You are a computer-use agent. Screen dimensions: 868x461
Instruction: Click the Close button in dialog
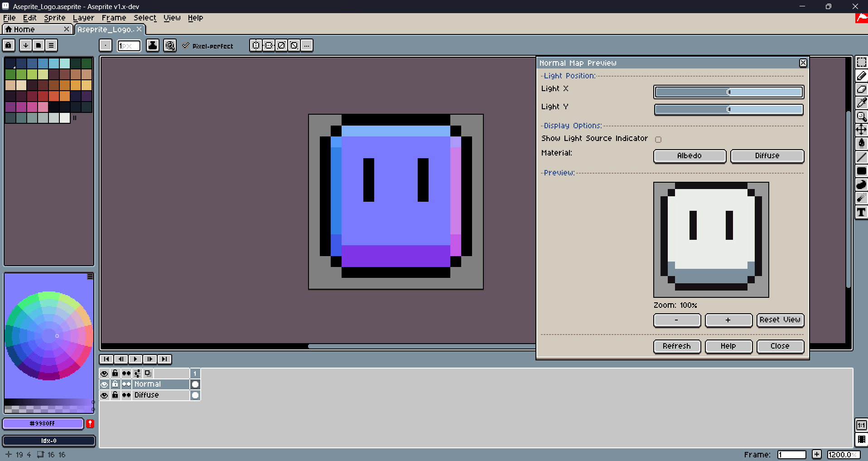point(780,346)
